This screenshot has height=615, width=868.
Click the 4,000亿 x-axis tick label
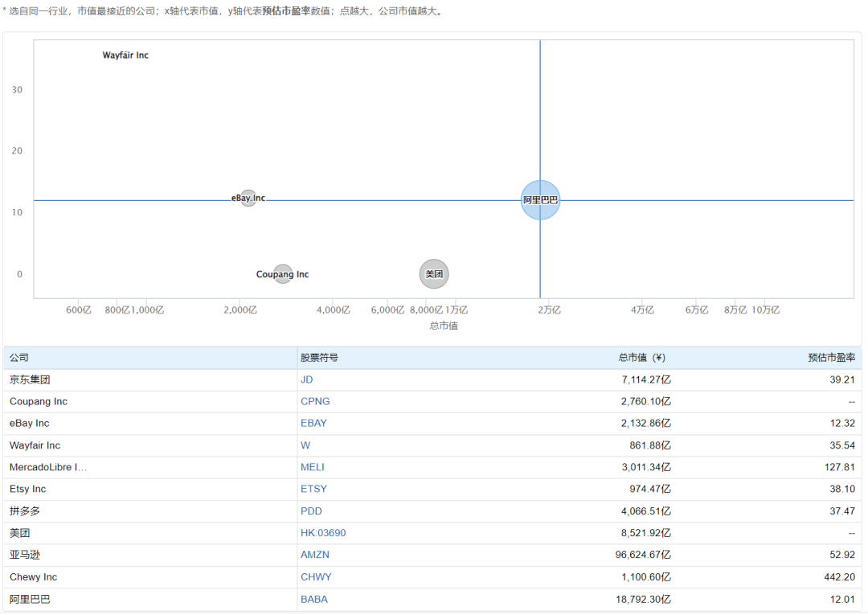click(333, 310)
